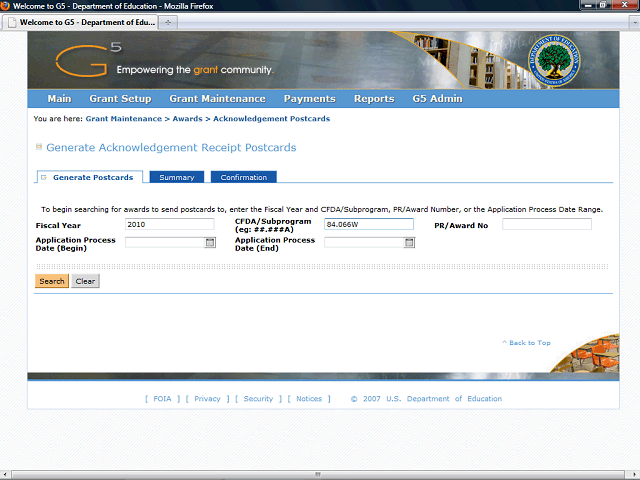Click the PR/Award No text field
The height and width of the screenshot is (480, 640).
(546, 224)
